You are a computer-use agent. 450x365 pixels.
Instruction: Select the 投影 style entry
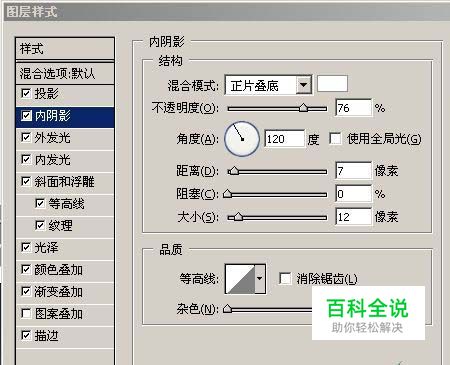(65, 94)
